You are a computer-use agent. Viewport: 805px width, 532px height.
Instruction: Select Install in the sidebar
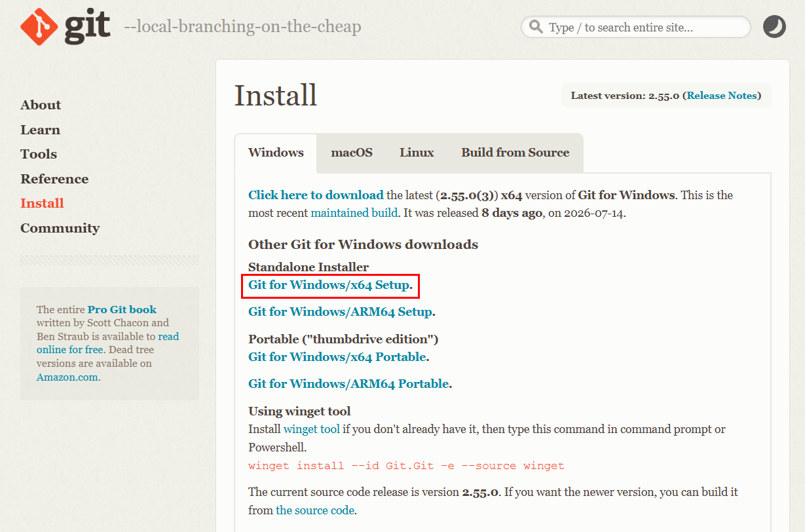point(42,203)
